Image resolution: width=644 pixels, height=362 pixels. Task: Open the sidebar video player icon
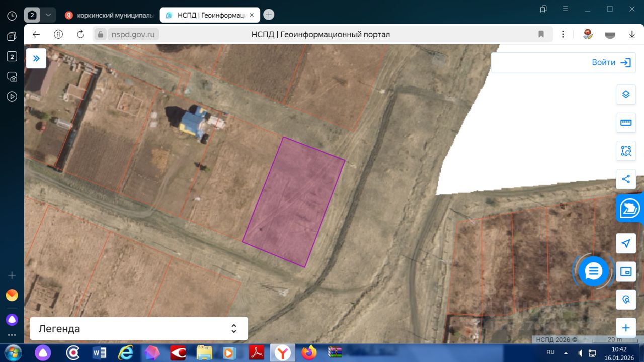(12, 97)
